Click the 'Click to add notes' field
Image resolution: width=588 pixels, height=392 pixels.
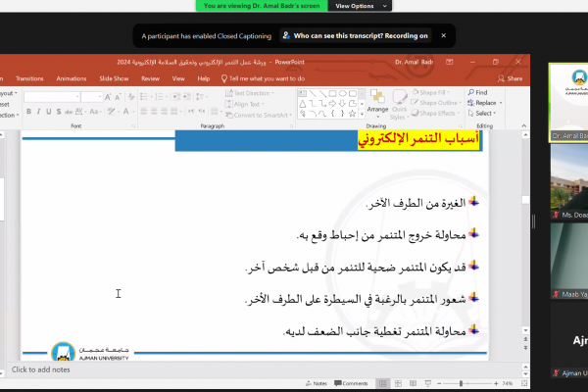[41, 369]
